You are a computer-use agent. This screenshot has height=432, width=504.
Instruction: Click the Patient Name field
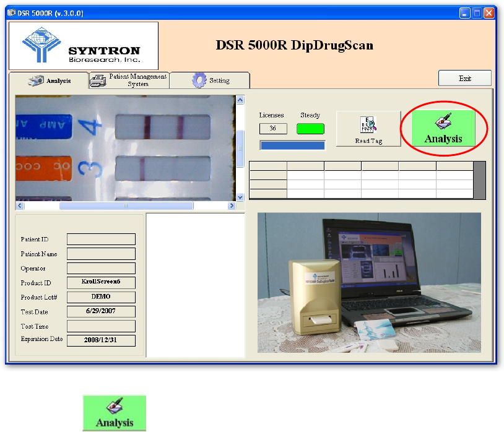pos(102,254)
